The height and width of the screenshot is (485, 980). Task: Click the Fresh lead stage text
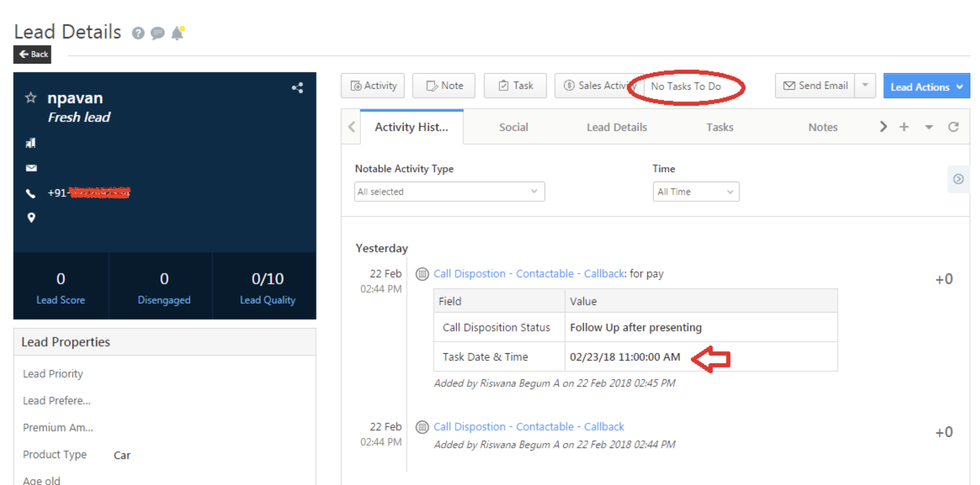(79, 118)
